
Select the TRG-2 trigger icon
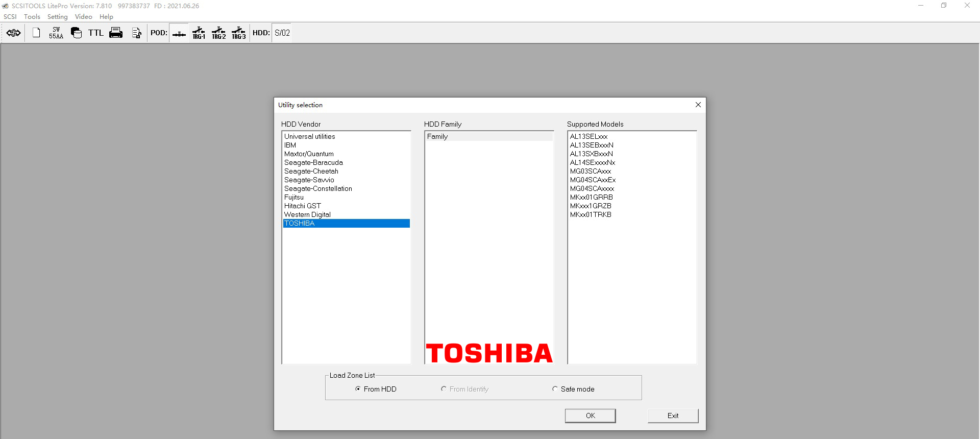tap(219, 33)
